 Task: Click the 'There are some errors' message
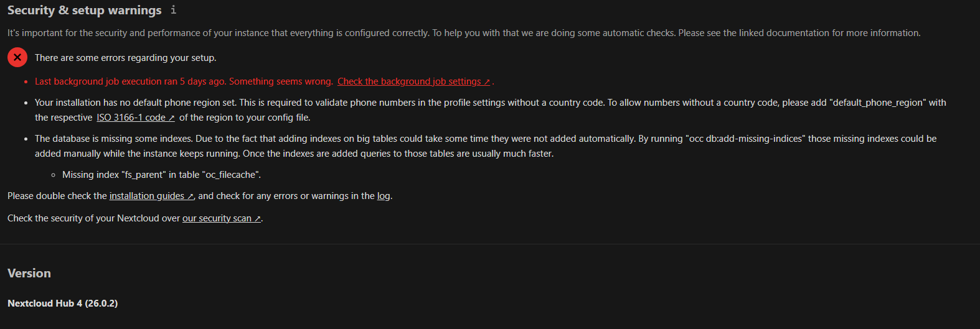click(125, 58)
